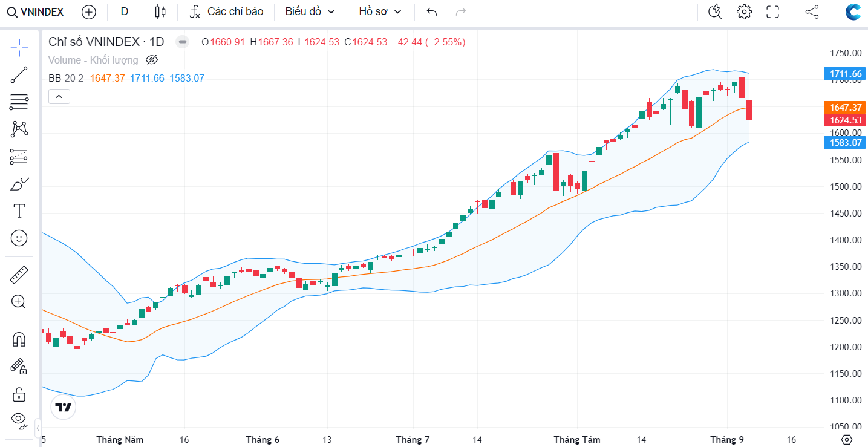Select the horizontal lines Fibonacci tool
This screenshot has width=868, height=447.
click(x=19, y=102)
